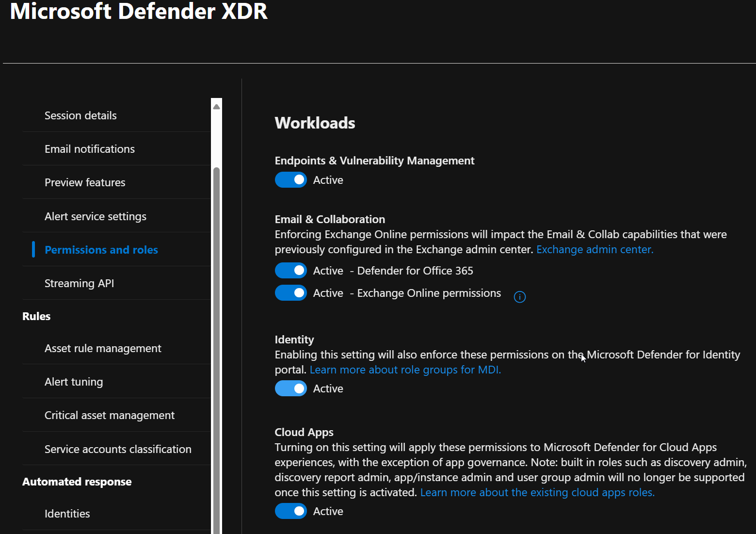756x534 pixels.
Task: Click the Automated response section header
Action: (77, 482)
